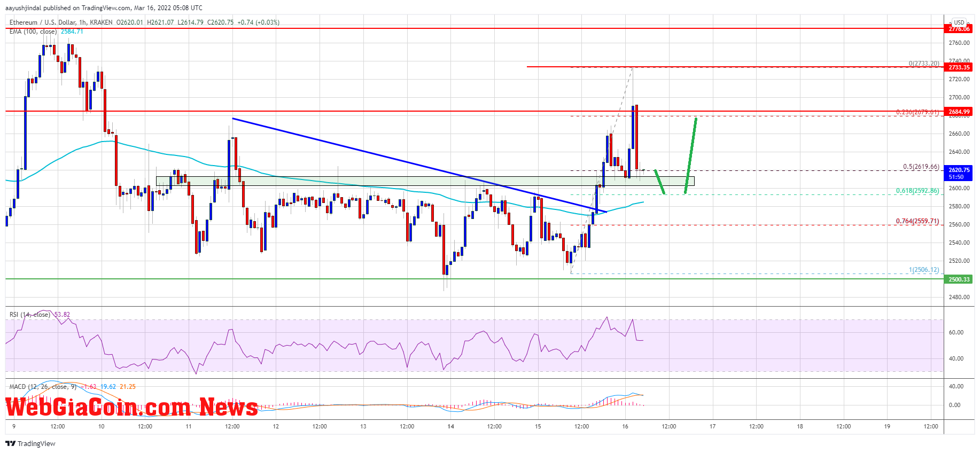Select the EMA value 2584.71
This screenshot has height=453, width=980.
[x=72, y=32]
